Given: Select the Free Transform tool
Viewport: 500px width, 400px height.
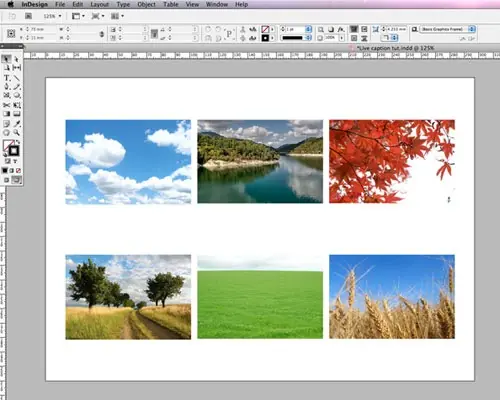Looking at the screenshot, I should click(x=17, y=105).
